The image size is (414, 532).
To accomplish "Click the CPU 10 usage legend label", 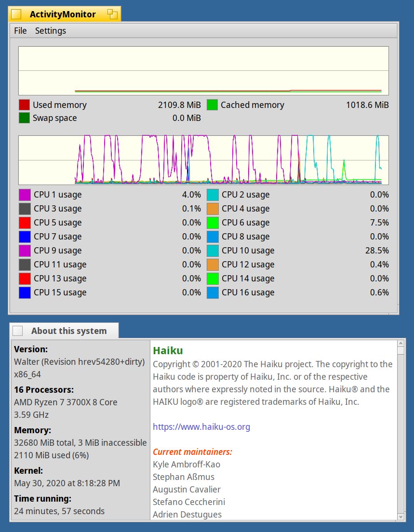I will [x=248, y=251].
